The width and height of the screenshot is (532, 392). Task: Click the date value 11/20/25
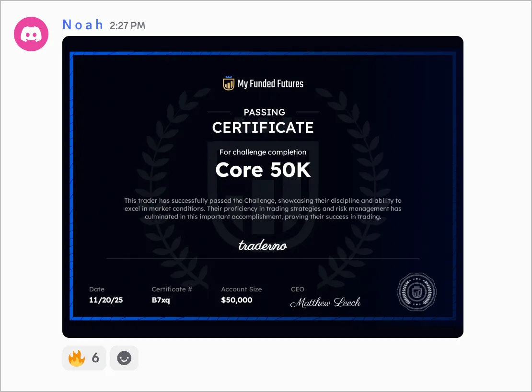click(x=106, y=300)
